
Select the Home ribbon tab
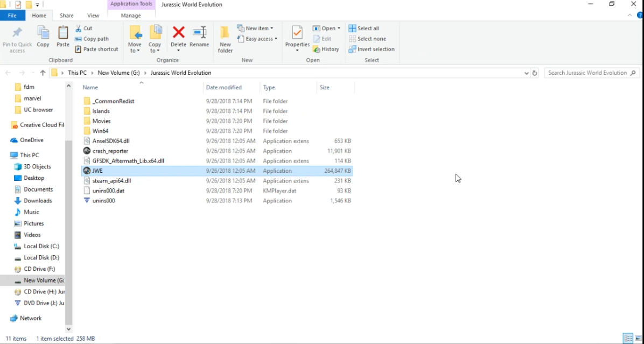pyautogui.click(x=39, y=16)
